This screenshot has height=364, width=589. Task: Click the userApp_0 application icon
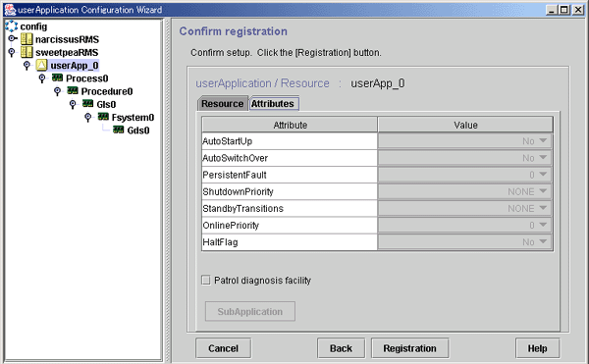click(41, 66)
